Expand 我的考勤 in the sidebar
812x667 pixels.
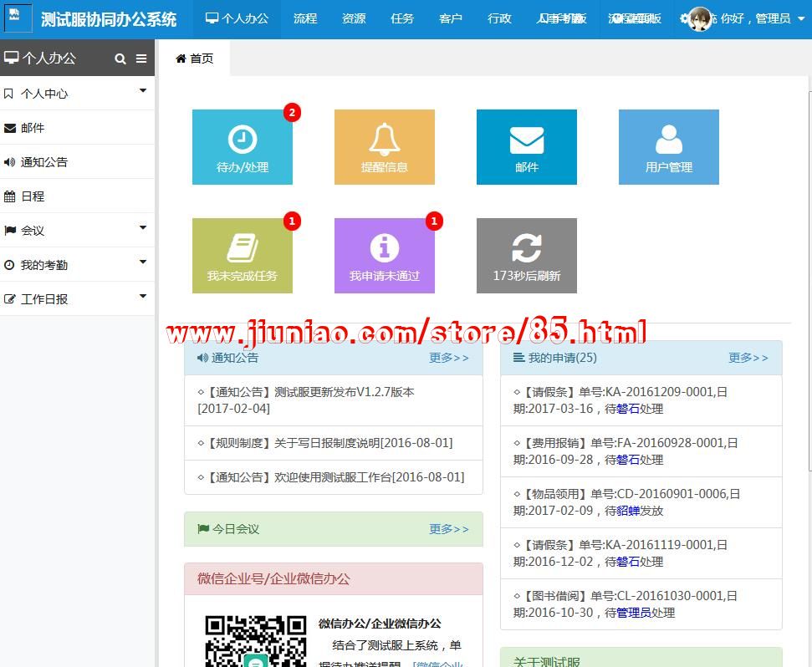click(77, 265)
